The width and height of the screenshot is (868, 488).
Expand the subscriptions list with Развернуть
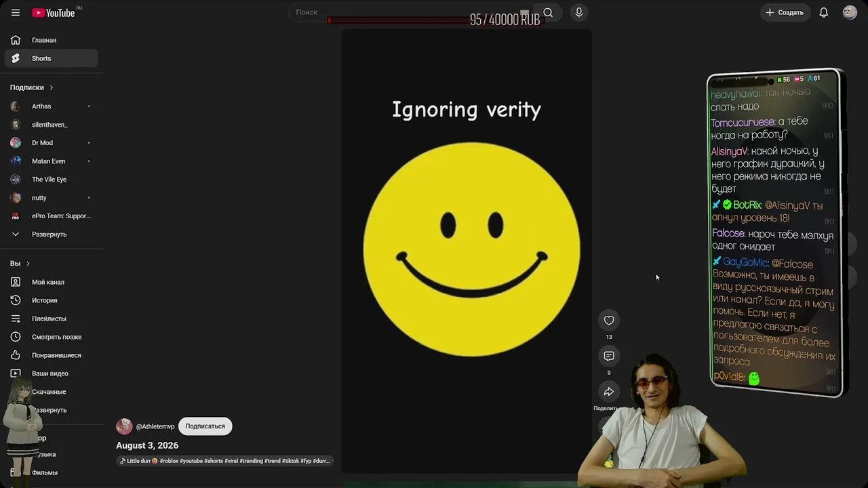(51, 235)
